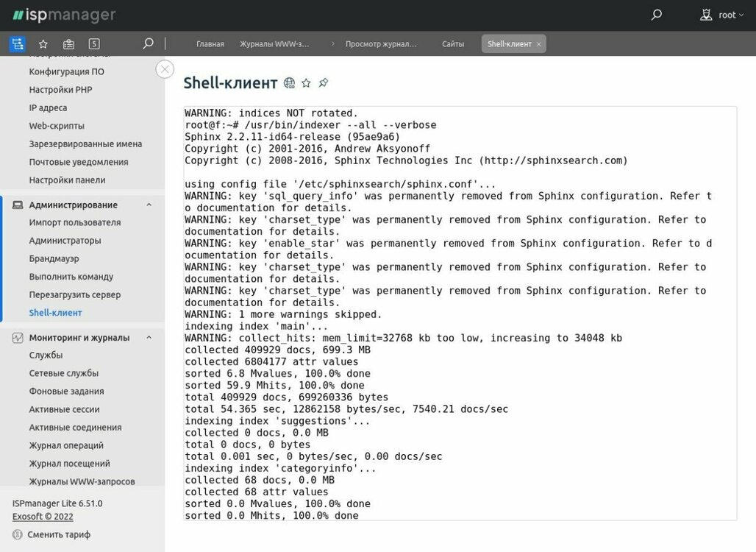Click the boxed number 5 icon
The height and width of the screenshot is (552, 756).
tap(94, 44)
